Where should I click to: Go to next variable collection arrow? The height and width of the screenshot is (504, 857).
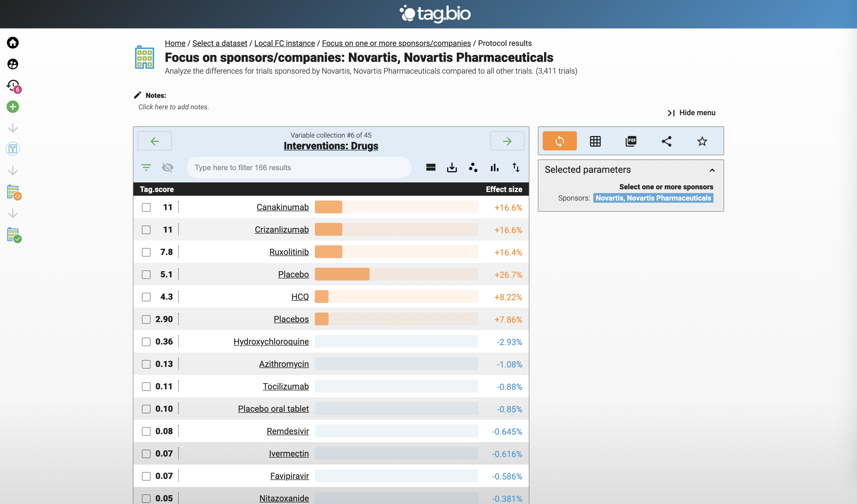507,141
